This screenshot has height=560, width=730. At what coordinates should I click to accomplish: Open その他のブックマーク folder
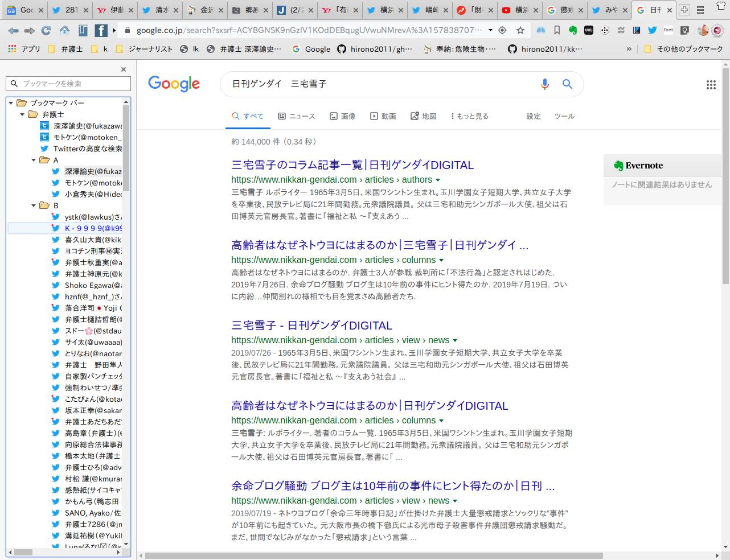(x=683, y=49)
